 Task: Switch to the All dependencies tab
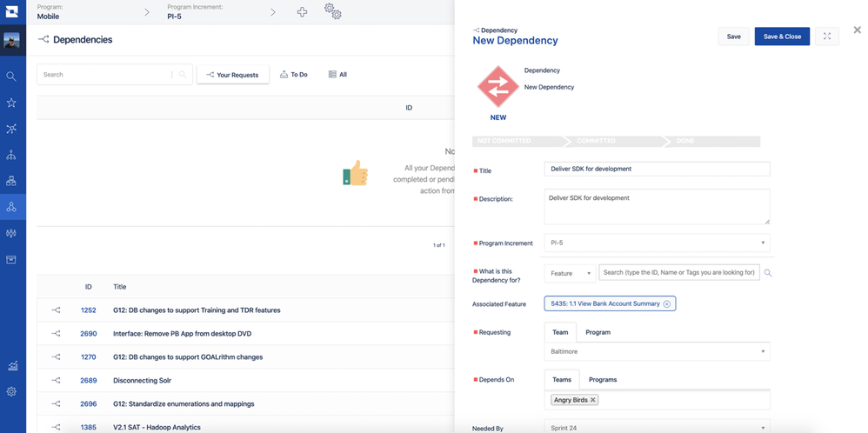click(337, 74)
